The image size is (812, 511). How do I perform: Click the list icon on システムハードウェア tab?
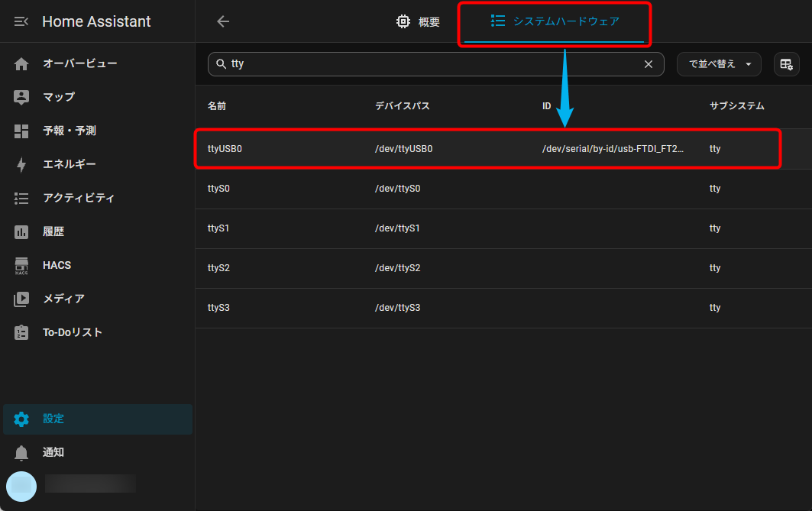(497, 21)
